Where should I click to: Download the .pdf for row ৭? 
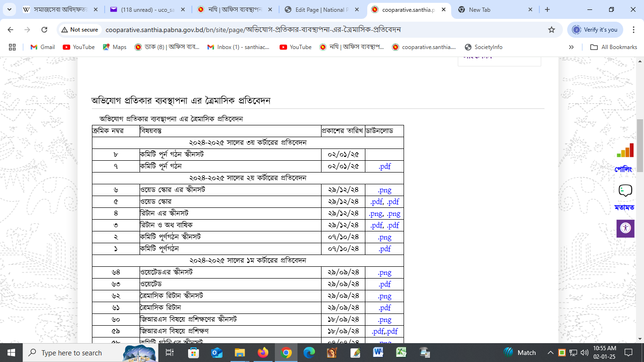[384, 166]
